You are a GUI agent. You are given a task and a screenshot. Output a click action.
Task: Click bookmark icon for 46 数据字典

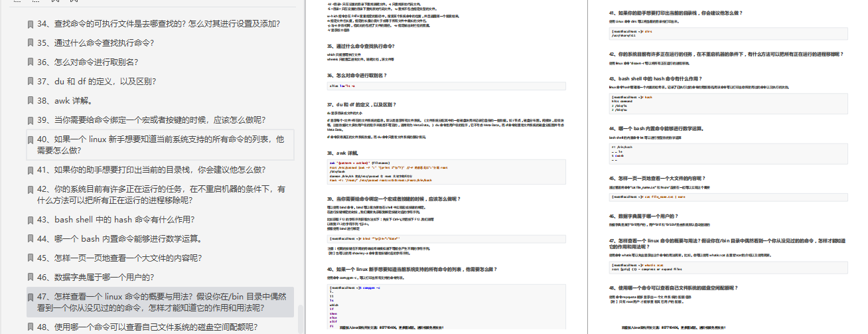[x=31, y=278]
